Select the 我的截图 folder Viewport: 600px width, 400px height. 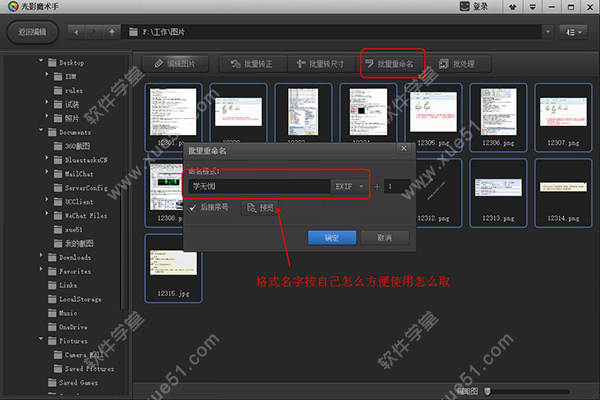pyautogui.click(x=73, y=243)
